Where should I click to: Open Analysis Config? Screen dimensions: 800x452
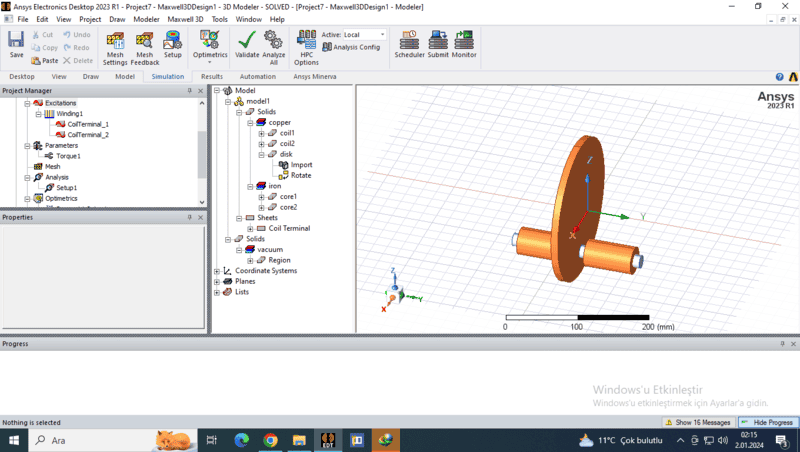tap(356, 47)
